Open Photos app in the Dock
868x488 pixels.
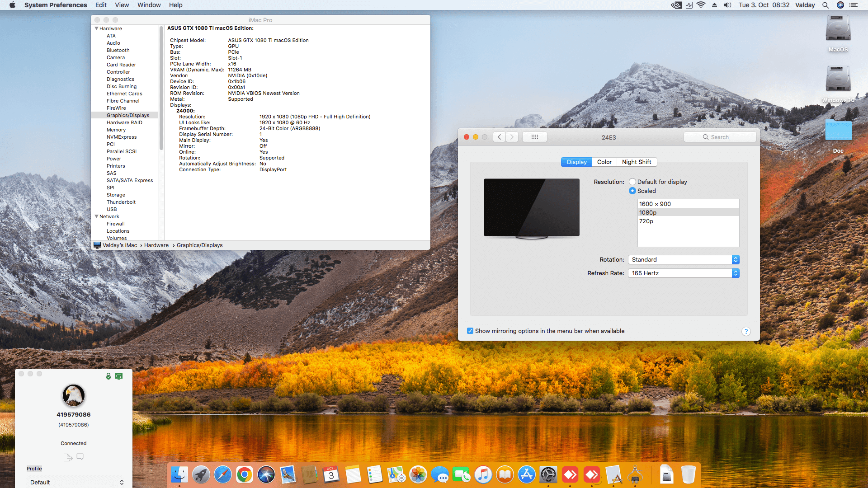418,475
